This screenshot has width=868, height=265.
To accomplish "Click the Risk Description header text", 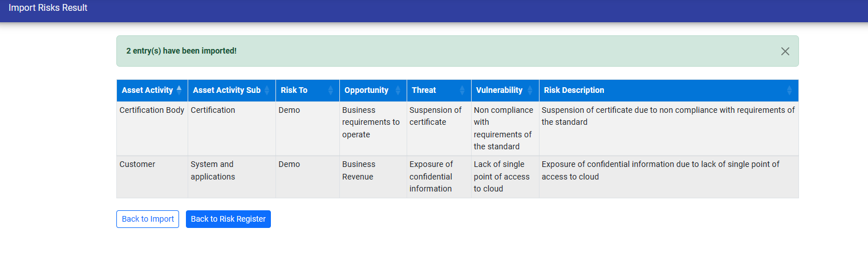I will [x=574, y=91].
